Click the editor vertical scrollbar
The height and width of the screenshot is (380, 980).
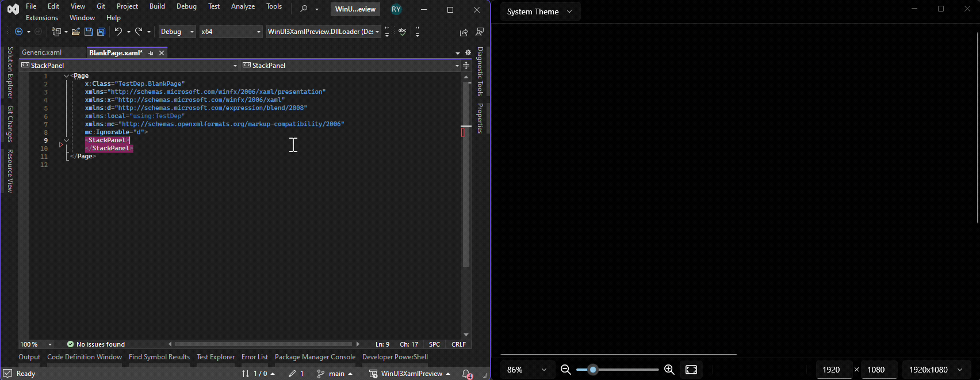click(466, 175)
